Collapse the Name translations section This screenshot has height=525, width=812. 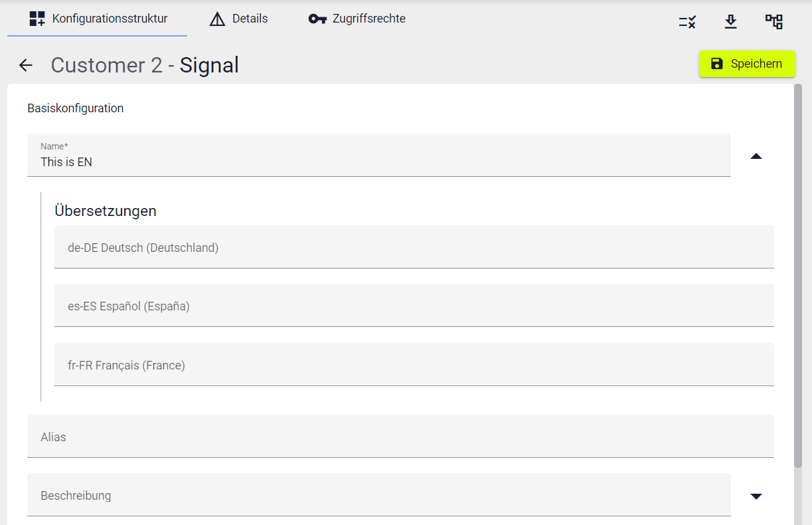pos(756,156)
